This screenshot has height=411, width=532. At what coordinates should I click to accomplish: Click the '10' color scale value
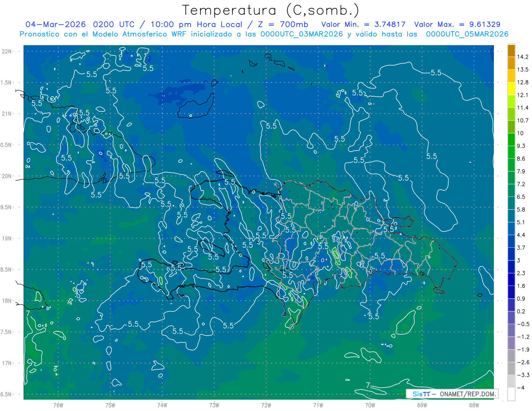click(x=521, y=133)
